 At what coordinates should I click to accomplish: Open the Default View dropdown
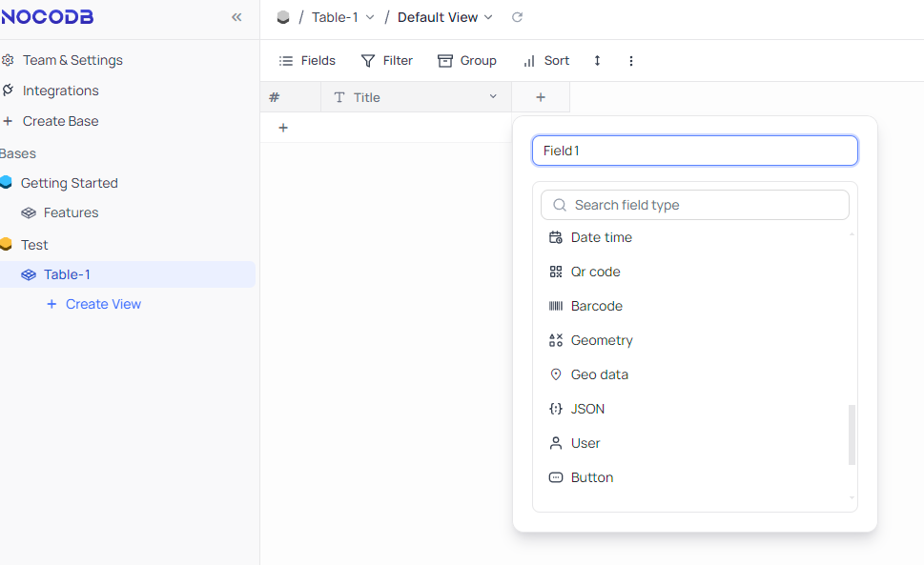click(445, 17)
